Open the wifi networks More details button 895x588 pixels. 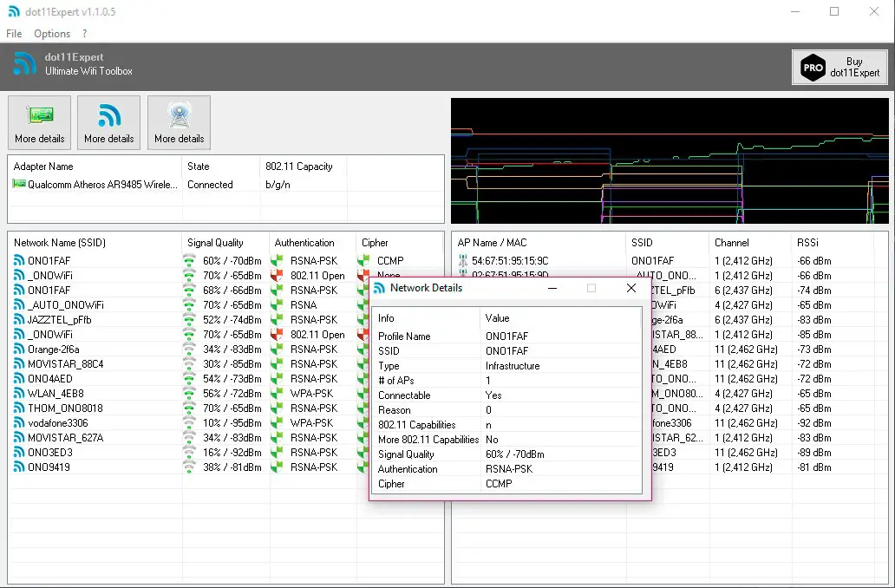tap(108, 122)
